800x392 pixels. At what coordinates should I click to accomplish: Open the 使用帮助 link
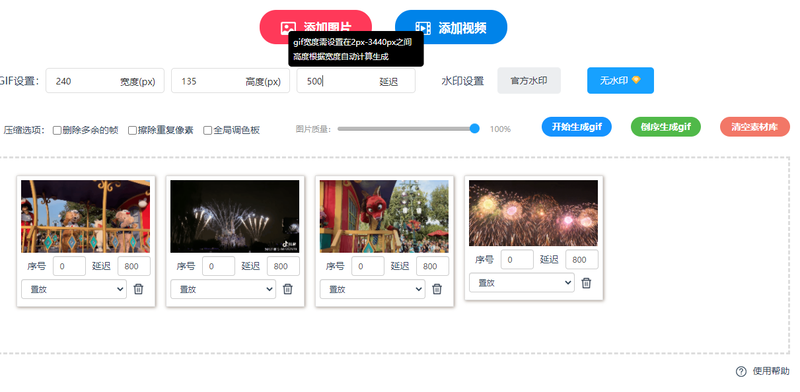(771, 371)
